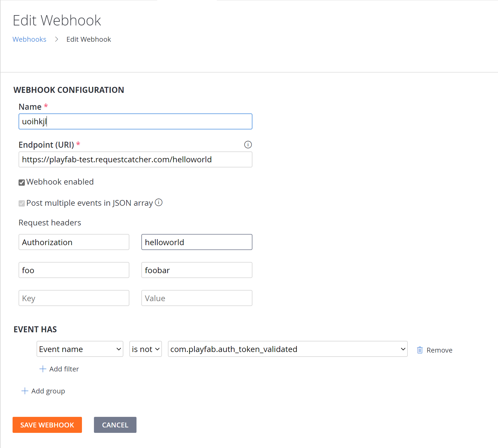
Task: Click the empty Key header input field
Action: pos(74,298)
